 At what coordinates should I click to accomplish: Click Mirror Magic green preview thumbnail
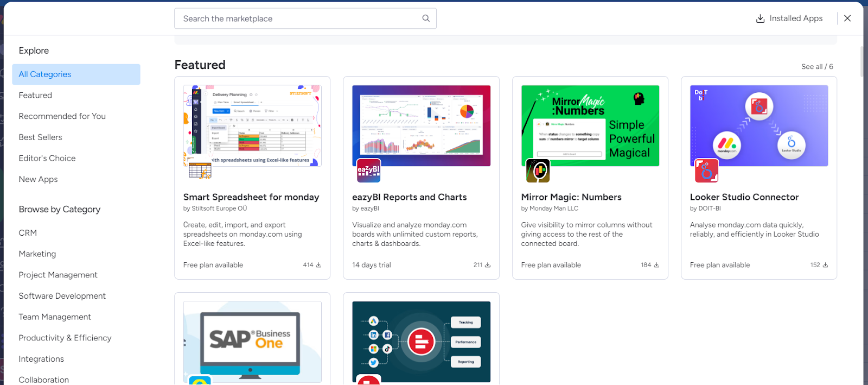(x=590, y=125)
